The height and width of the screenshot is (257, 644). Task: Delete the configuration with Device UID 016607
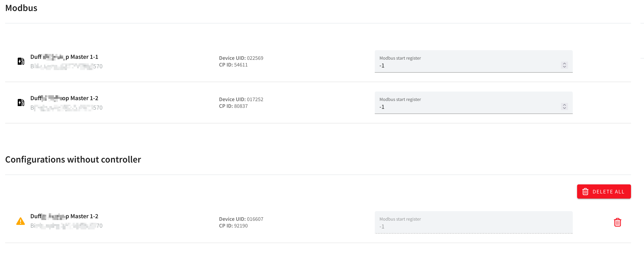pos(617,222)
